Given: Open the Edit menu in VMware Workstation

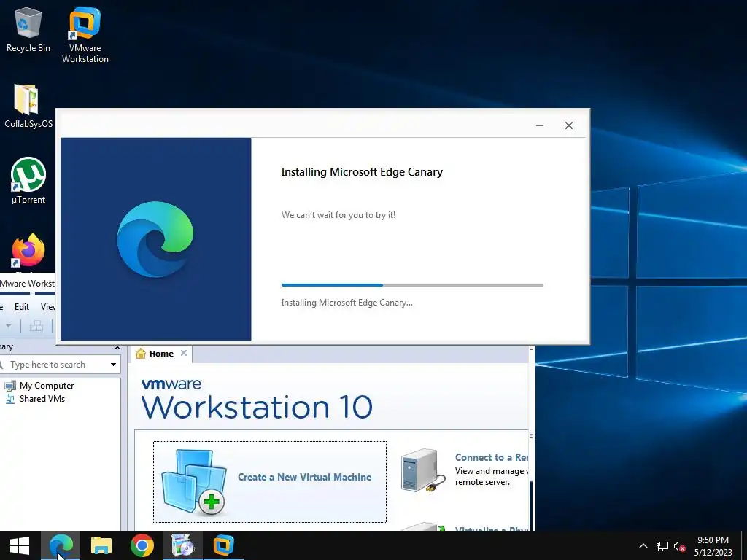Looking at the screenshot, I should click(x=21, y=307).
